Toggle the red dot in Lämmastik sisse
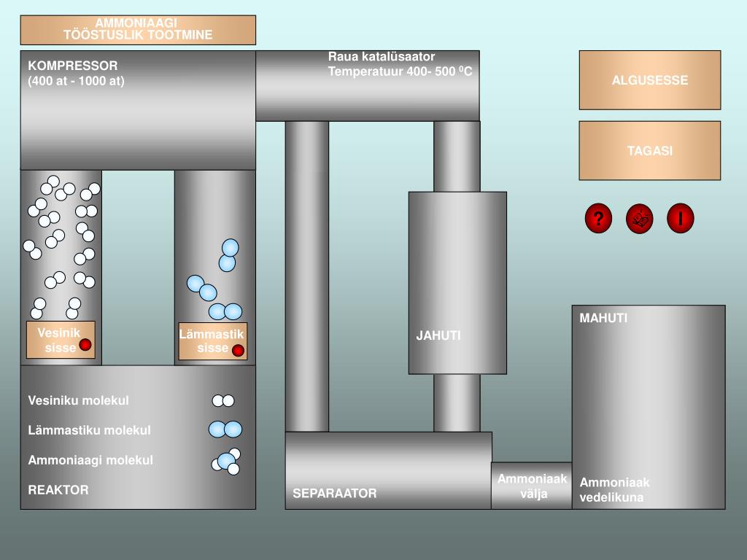The height and width of the screenshot is (560, 747). [239, 351]
